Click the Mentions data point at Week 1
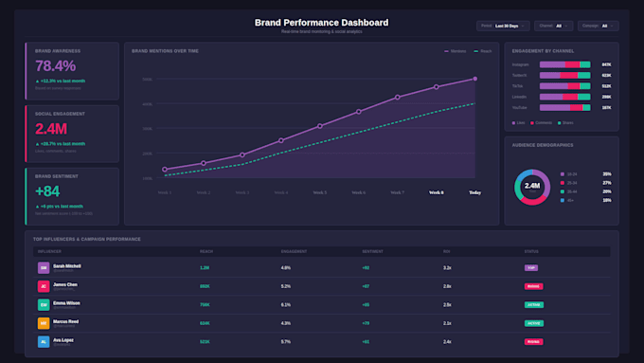The image size is (644, 363). [x=165, y=170]
